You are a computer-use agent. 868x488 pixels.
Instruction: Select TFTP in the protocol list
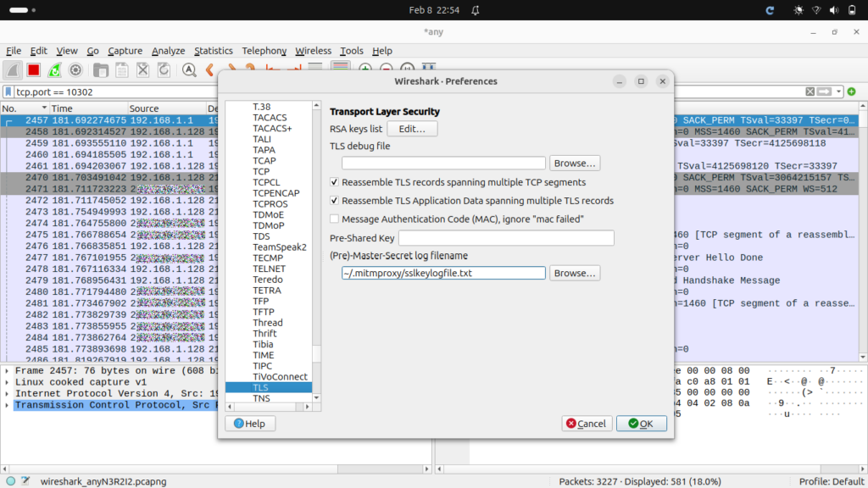(x=264, y=312)
